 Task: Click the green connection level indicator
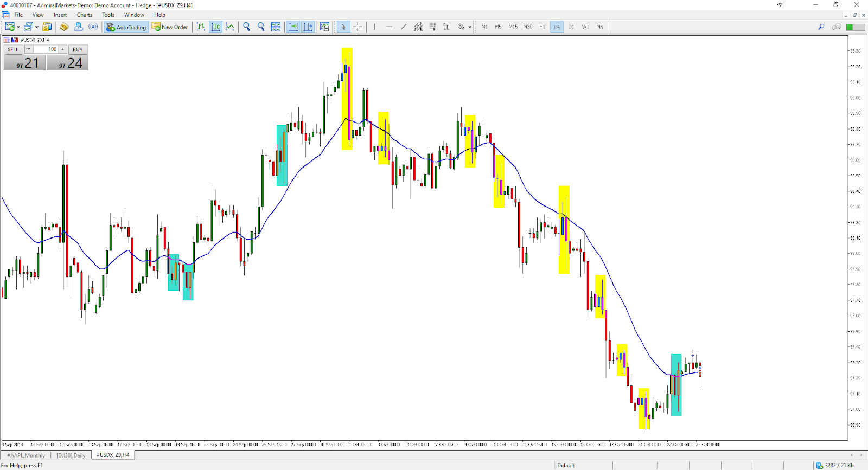[856, 27]
